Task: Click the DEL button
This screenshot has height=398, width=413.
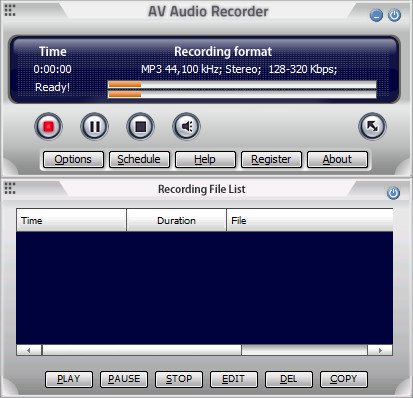Action: click(289, 379)
